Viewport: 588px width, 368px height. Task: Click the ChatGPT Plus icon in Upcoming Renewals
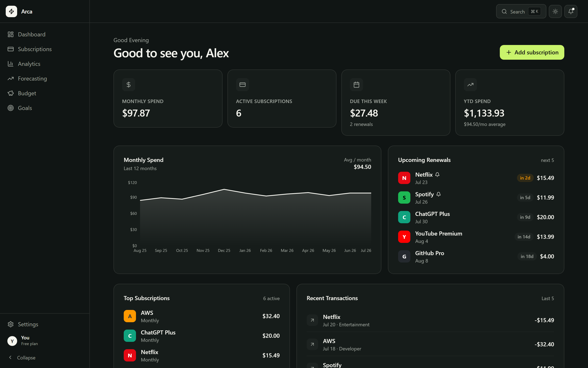404,217
